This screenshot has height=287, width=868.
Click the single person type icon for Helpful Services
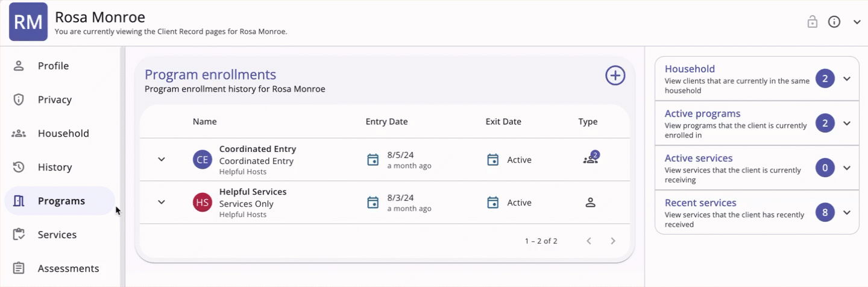pyautogui.click(x=591, y=203)
